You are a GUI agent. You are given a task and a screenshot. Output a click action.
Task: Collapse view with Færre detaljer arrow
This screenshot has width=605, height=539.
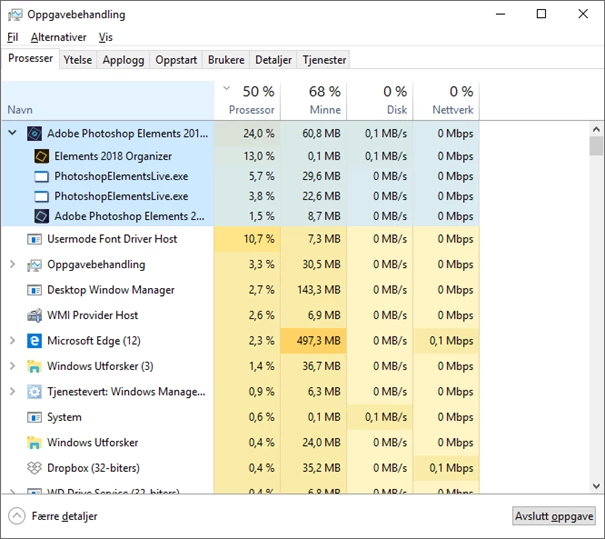pos(17,516)
